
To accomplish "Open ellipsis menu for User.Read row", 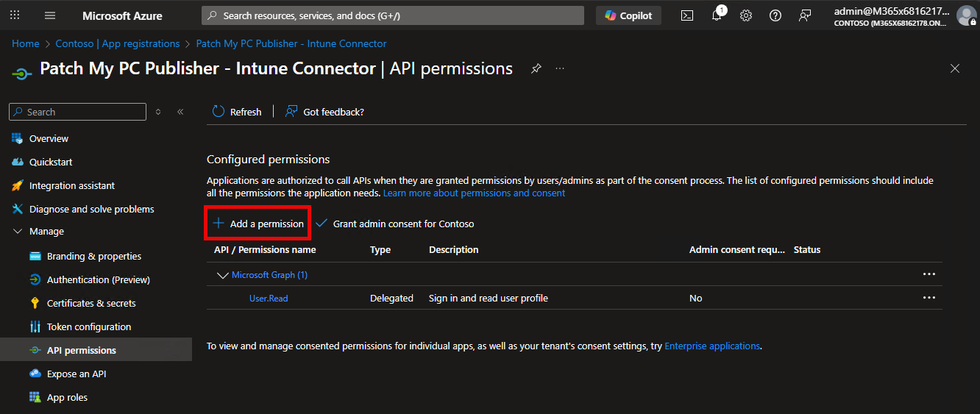I will click(929, 298).
